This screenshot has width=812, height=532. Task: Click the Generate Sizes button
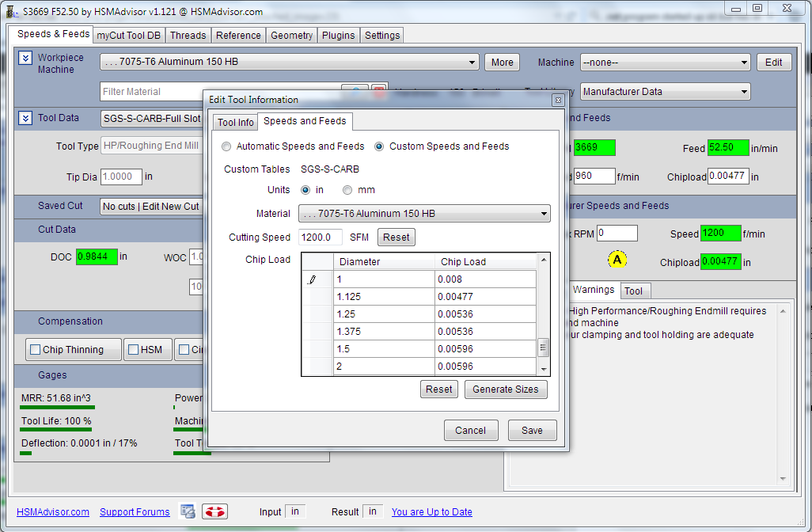pyautogui.click(x=505, y=389)
